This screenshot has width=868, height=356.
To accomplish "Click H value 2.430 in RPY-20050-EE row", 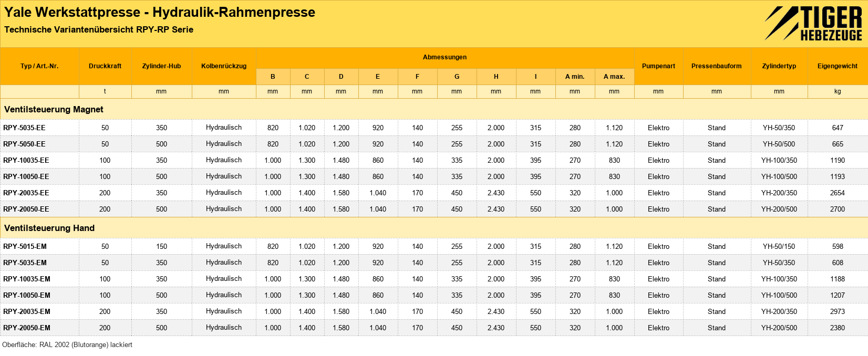I will [496, 209].
